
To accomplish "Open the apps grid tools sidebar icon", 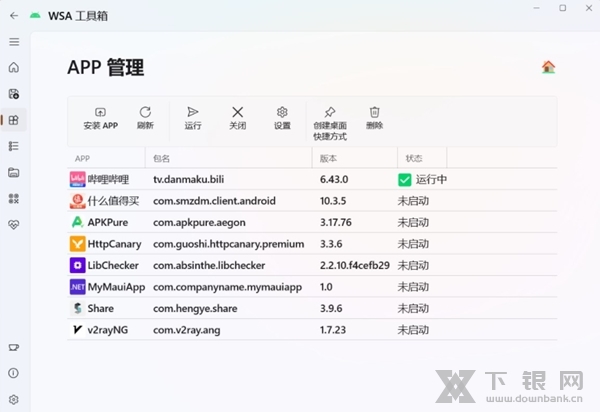I will (x=14, y=199).
